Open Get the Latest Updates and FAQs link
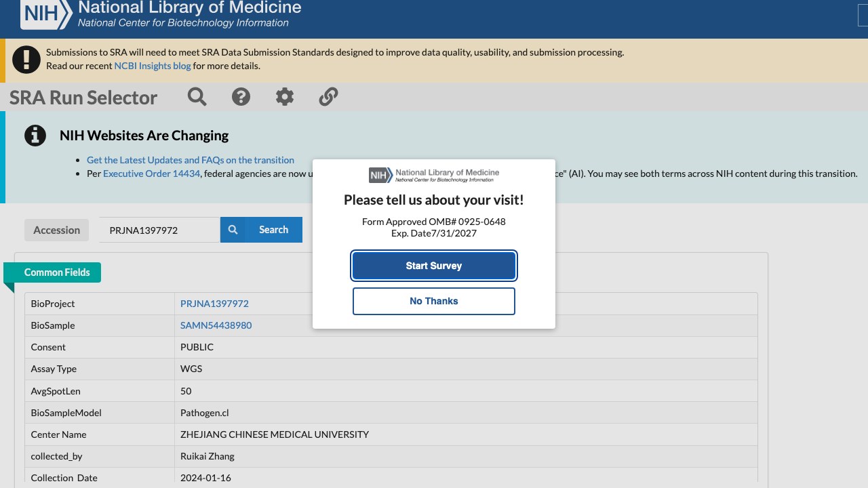The image size is (868, 488). tap(191, 160)
